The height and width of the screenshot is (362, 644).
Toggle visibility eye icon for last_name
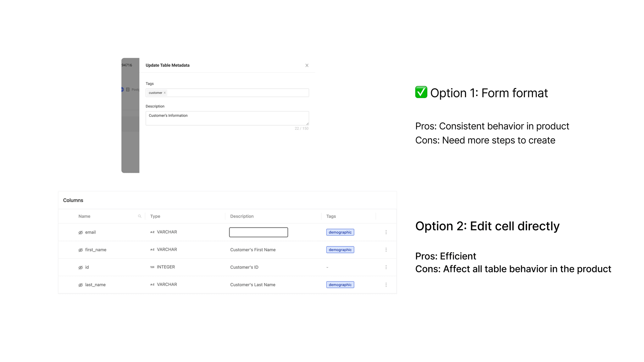click(x=80, y=285)
